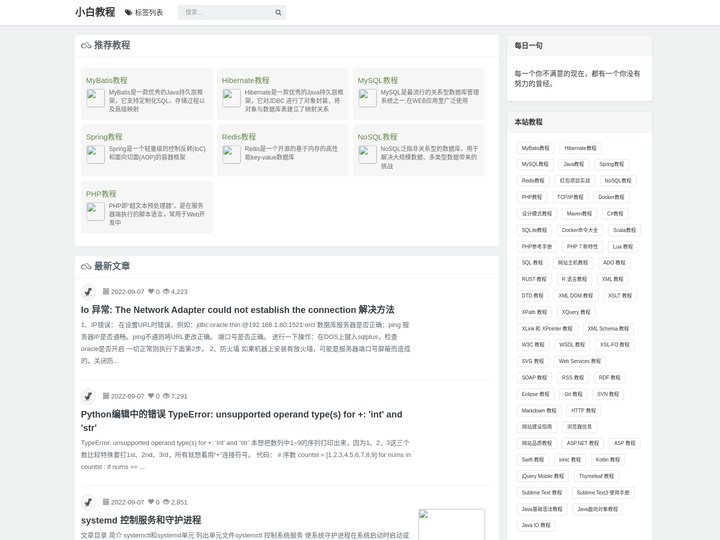Click the author avatar icon of the systemd article
The height and width of the screenshot is (540, 720).
click(x=88, y=502)
